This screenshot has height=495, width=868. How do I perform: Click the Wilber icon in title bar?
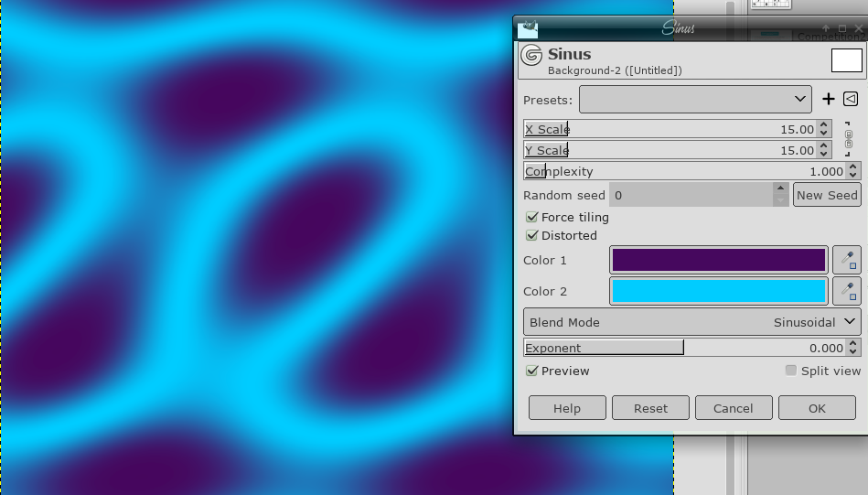(528, 28)
